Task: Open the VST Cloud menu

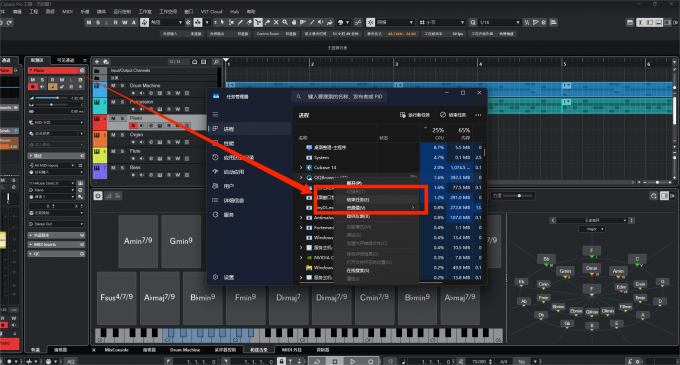Action: (x=211, y=12)
